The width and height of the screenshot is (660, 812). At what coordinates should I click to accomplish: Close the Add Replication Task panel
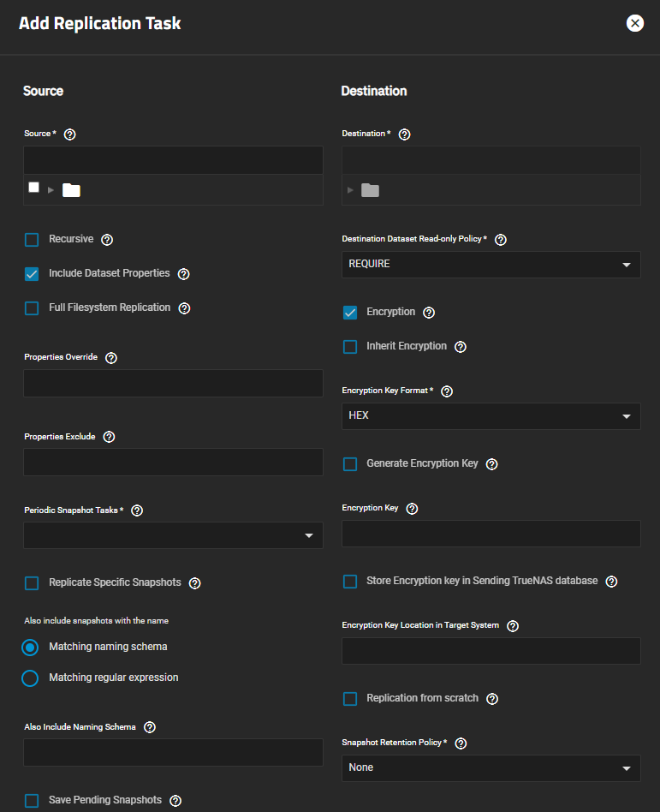(x=634, y=23)
